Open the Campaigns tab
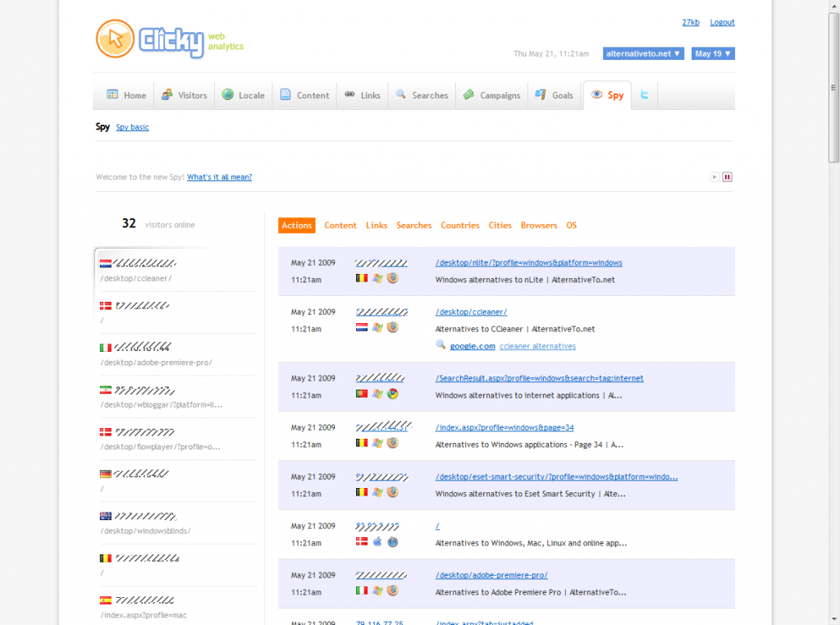Viewport: 840px width, 625px height. [492, 95]
